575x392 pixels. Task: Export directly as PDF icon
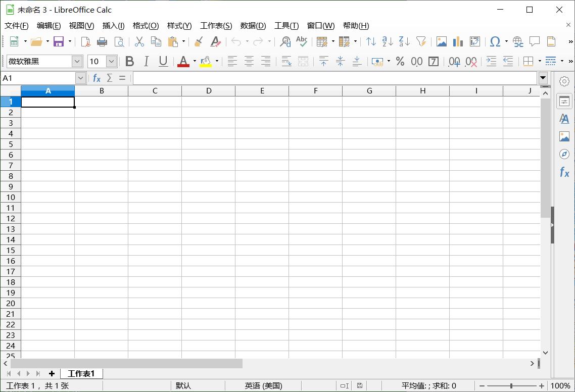pos(85,41)
